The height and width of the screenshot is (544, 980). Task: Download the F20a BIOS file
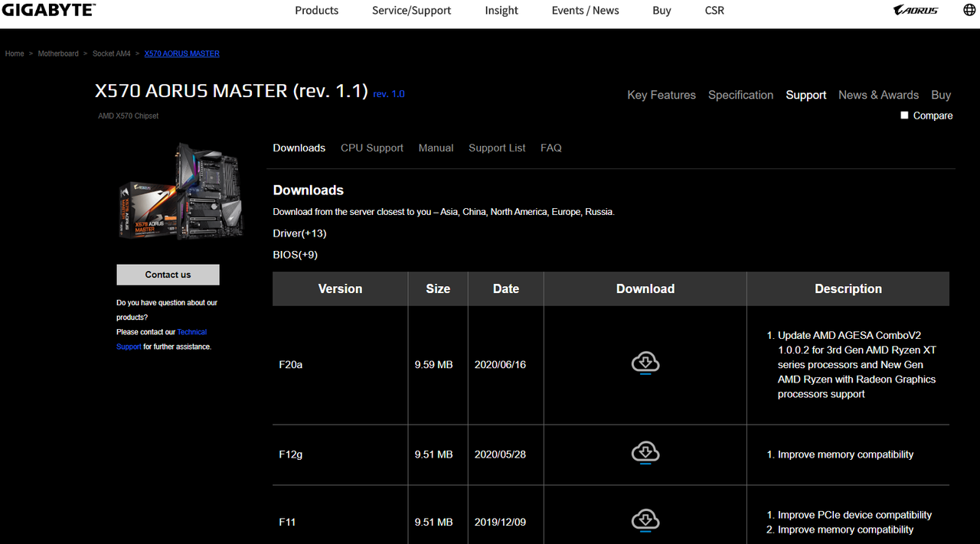coord(645,363)
